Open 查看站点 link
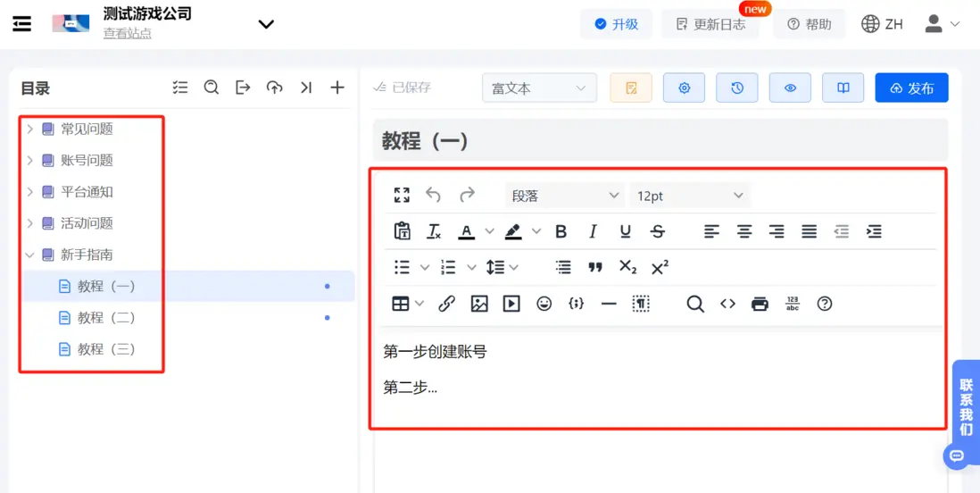This screenshot has width=980, height=493. [128, 34]
